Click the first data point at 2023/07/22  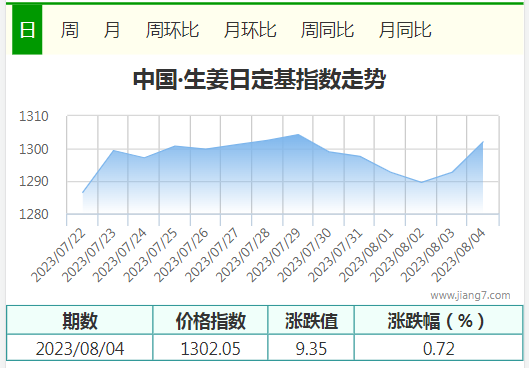pos(83,193)
